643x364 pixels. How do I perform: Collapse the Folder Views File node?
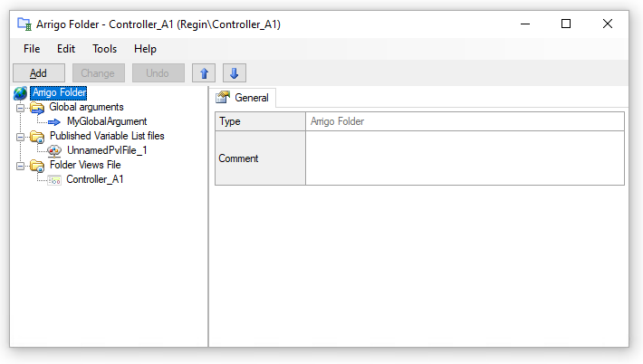(20, 165)
